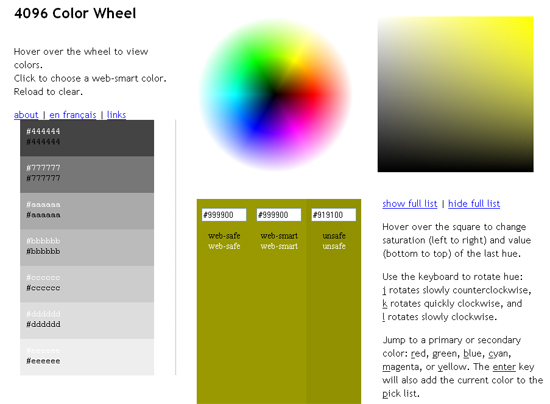Image resolution: width=550 pixels, height=404 pixels.
Task: Click the web-safe hex field showing #999900
Action: point(224,215)
